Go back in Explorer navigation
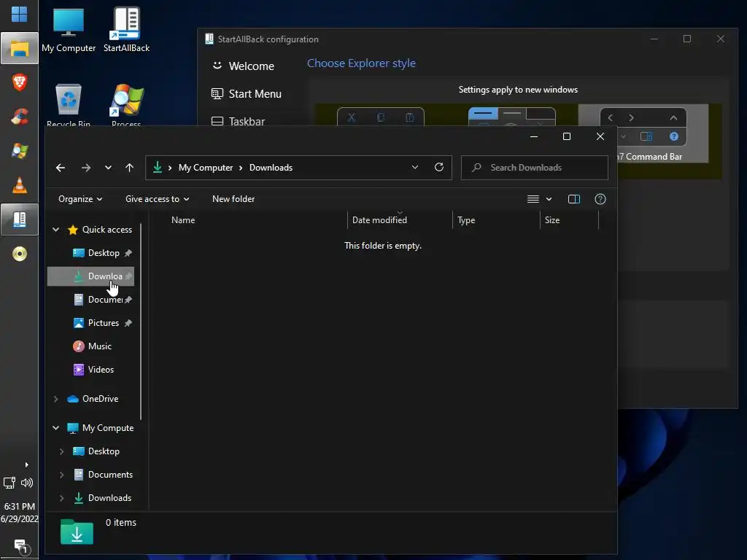 click(x=61, y=168)
